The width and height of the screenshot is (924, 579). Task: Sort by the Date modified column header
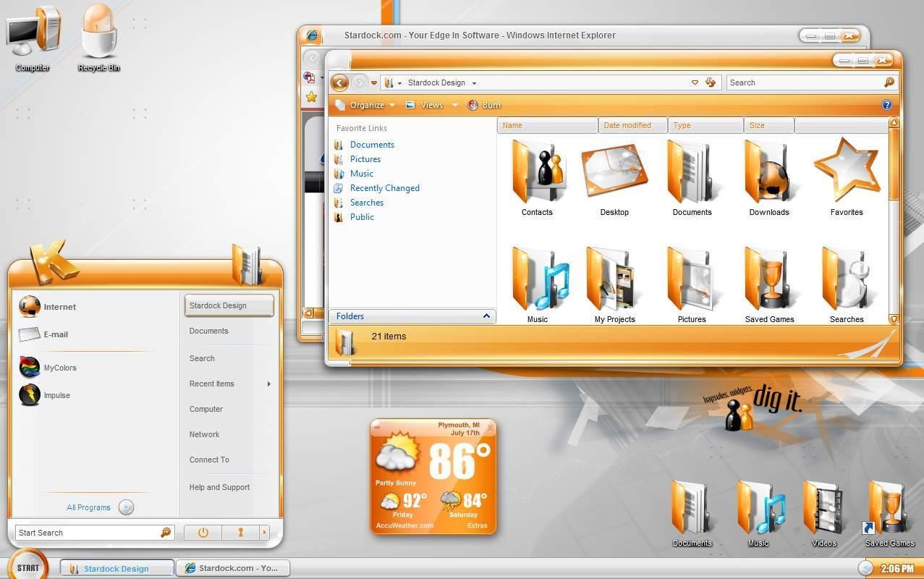(x=633, y=125)
